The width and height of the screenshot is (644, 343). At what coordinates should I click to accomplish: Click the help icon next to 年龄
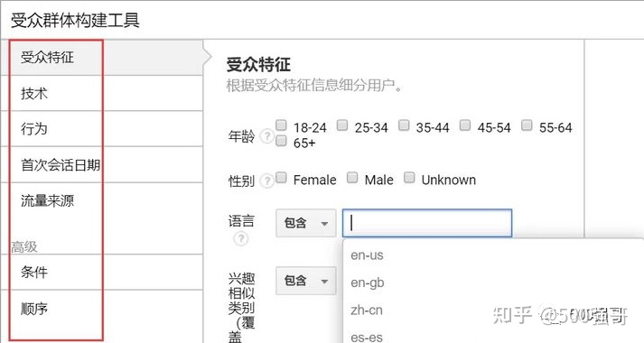[267, 135]
